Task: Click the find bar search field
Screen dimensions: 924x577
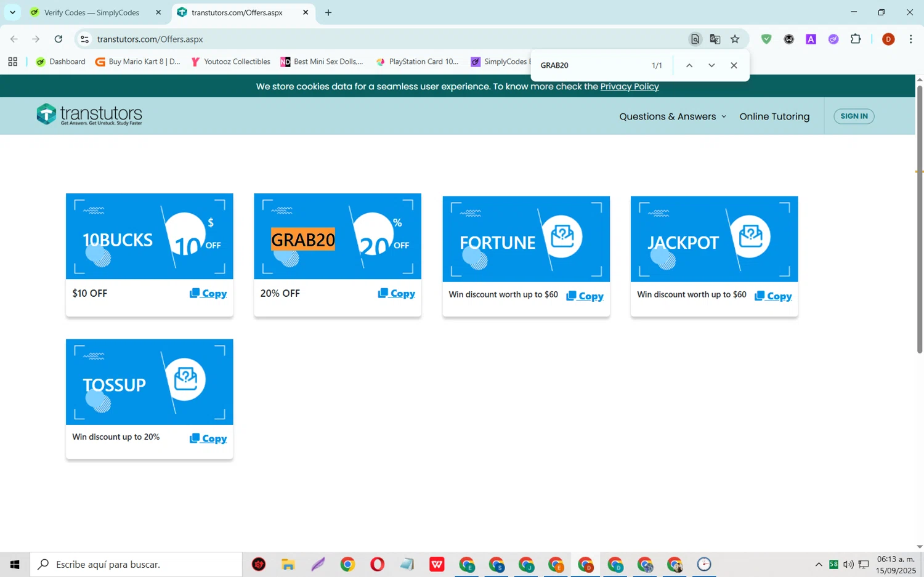Action: (x=591, y=65)
